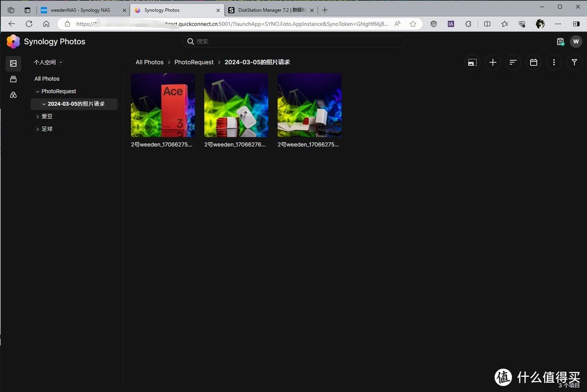This screenshot has width=587, height=392.
Task: Click the plus add button in the toolbar
Action: coord(492,62)
